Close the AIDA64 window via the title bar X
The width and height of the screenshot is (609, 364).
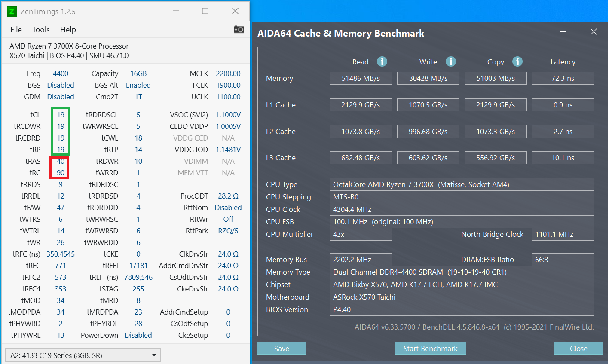click(x=594, y=32)
